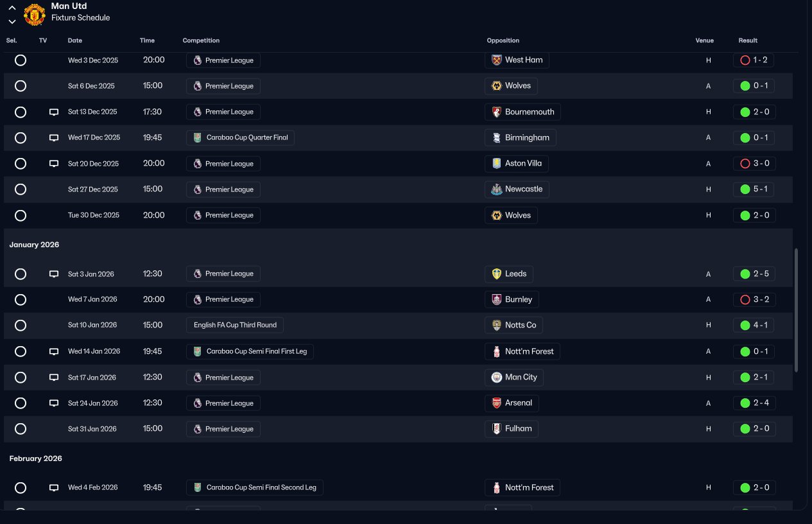Select the Man City fixture radio circle
The width and height of the screenshot is (812, 524).
pos(21,377)
